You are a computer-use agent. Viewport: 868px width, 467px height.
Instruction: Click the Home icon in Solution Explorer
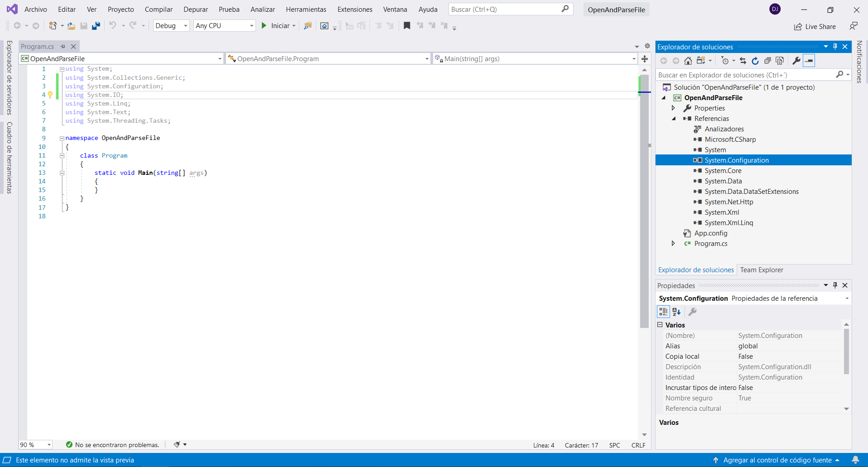click(688, 61)
